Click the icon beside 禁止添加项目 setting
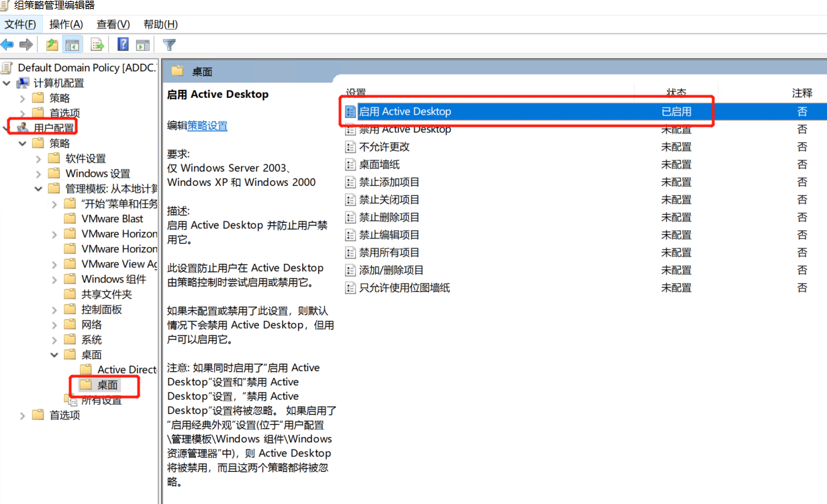The height and width of the screenshot is (504, 827). [350, 182]
